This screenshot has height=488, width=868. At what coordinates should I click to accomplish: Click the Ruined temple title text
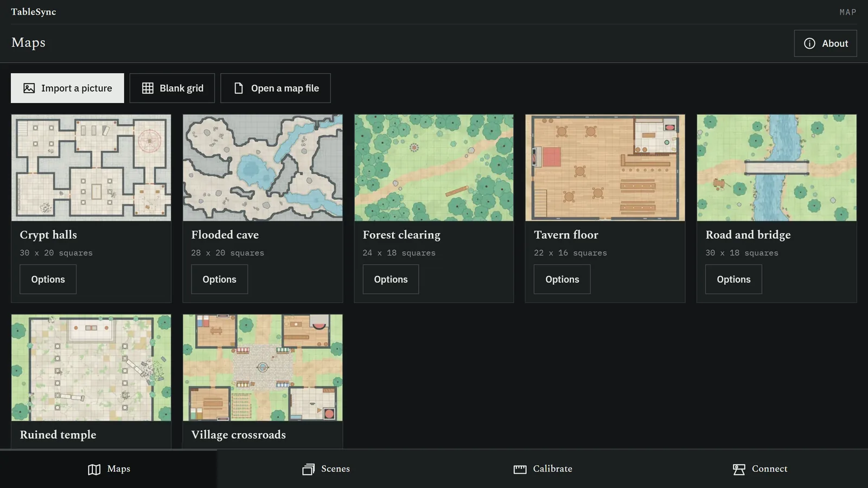[58, 435]
